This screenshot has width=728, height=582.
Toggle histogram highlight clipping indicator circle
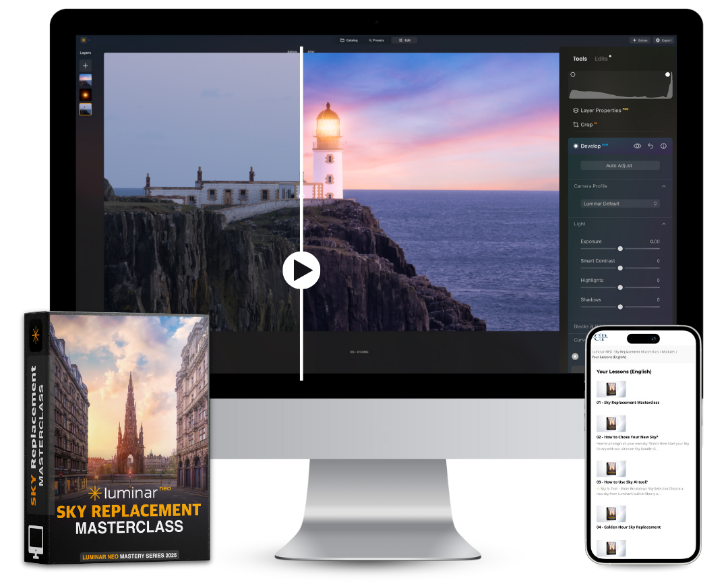(x=667, y=74)
